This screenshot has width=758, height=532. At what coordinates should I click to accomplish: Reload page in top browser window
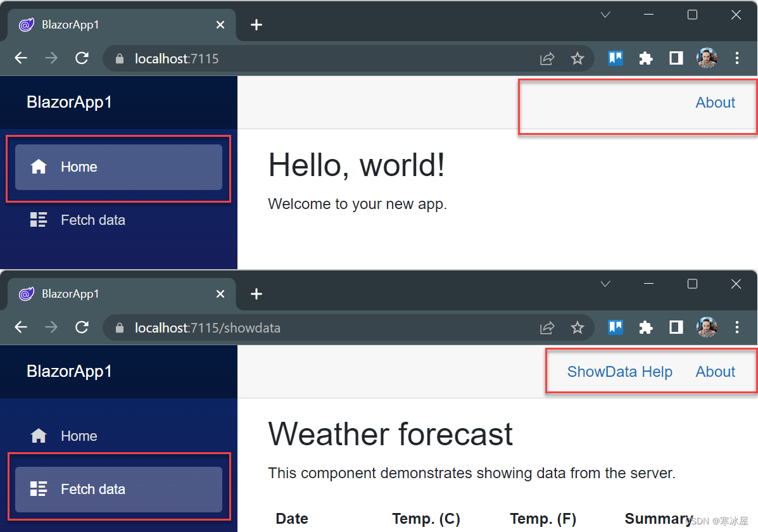[x=82, y=58]
